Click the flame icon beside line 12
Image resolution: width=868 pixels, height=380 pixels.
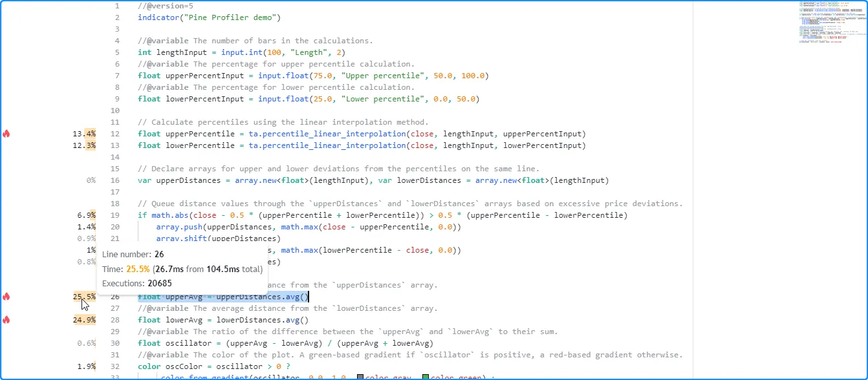(6, 134)
